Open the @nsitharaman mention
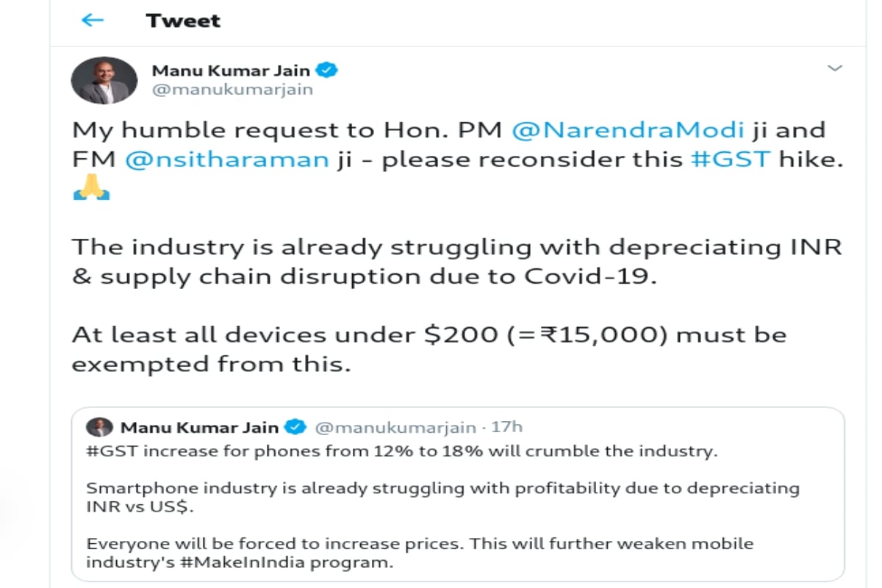 pos(227,159)
